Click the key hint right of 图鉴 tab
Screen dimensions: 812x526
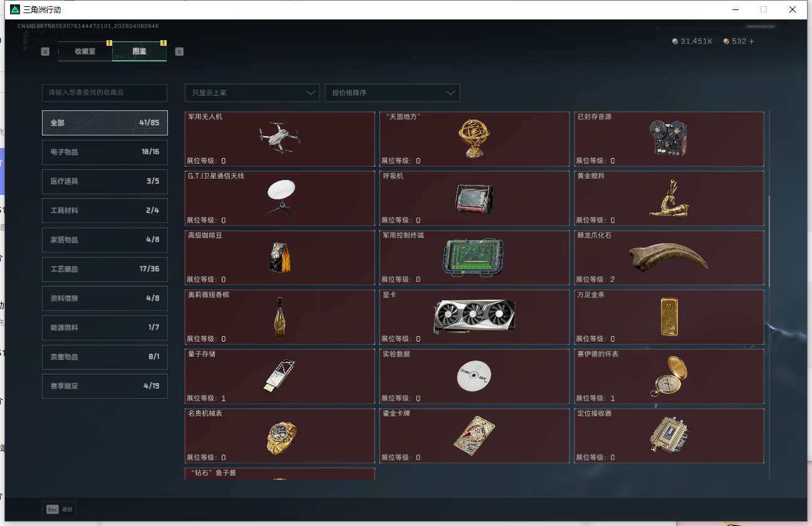[179, 51]
